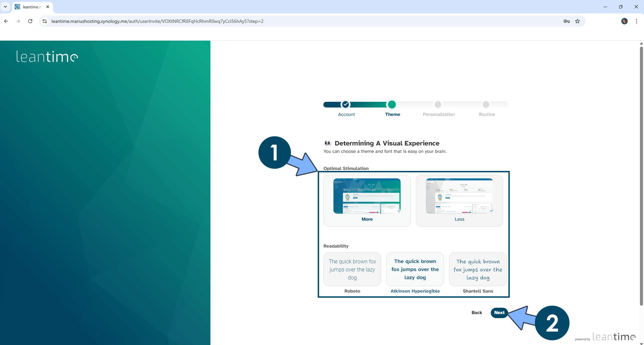644x345 pixels.
Task: Restore down the browser window
Action: pos(620,7)
